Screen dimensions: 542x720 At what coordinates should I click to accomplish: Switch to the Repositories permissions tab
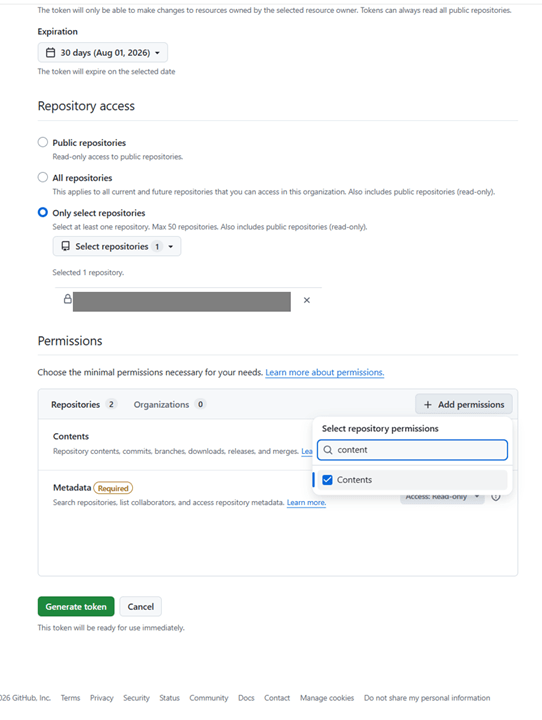(x=83, y=405)
